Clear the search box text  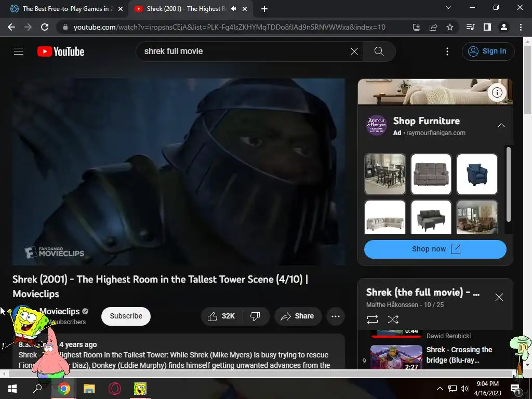[x=354, y=51]
